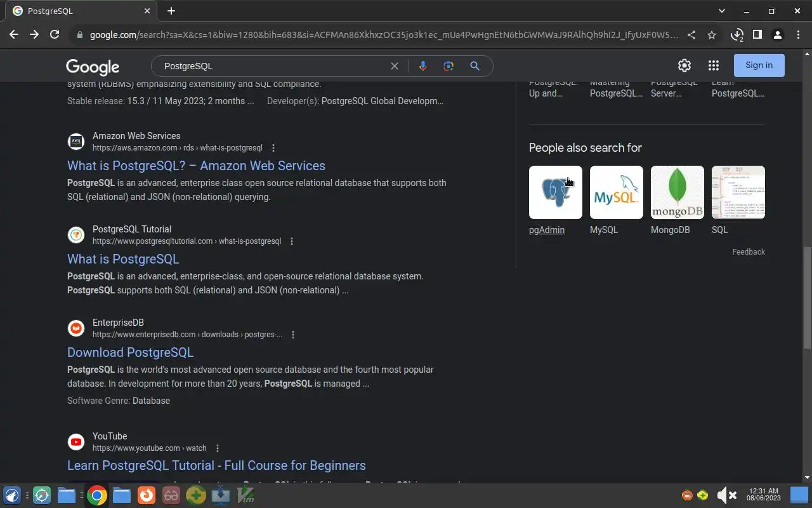Click the Feedback link
This screenshot has height=508, width=812.
click(x=749, y=252)
